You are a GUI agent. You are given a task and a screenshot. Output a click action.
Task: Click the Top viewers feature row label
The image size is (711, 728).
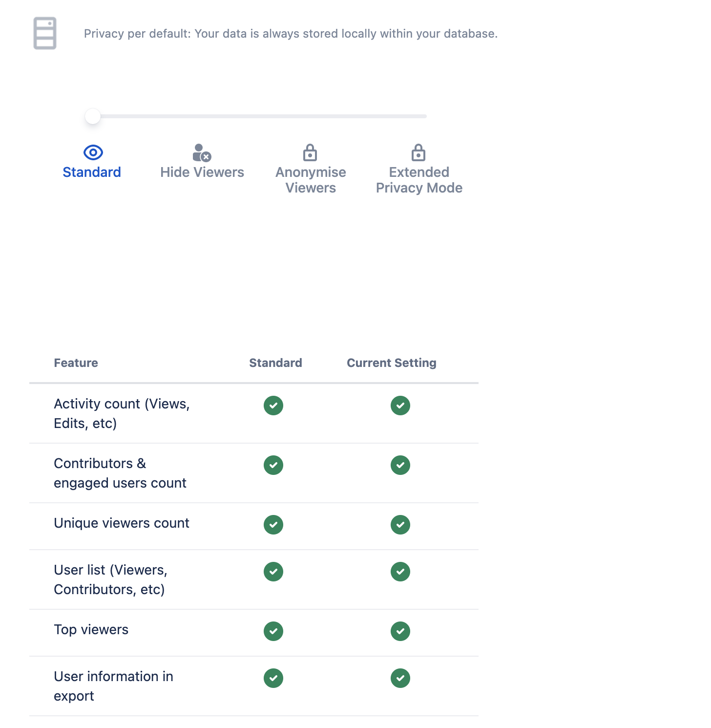(x=91, y=630)
